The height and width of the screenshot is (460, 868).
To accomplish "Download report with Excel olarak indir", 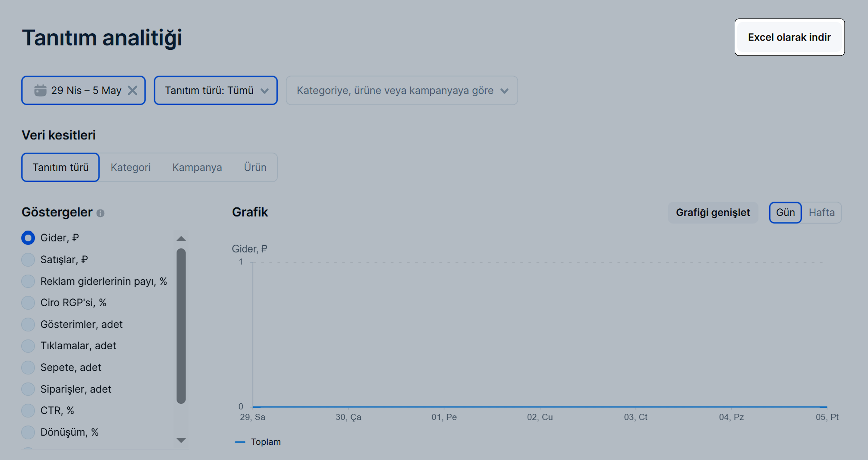I will pos(789,37).
